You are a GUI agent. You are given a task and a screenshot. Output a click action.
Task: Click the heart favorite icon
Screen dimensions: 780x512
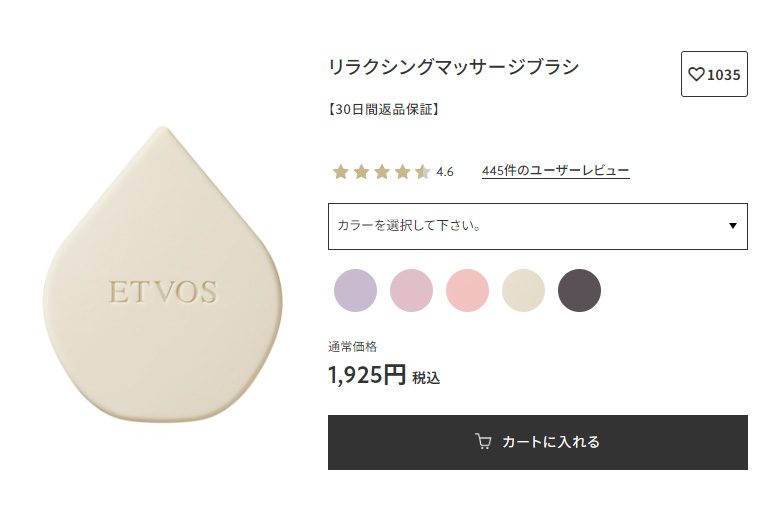click(x=696, y=74)
